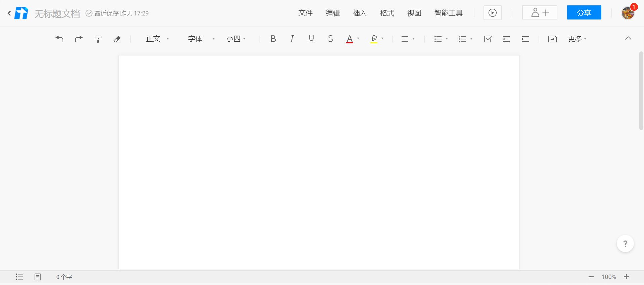The image size is (644, 285).
Task: Open the help question mark button
Action: 625,244
